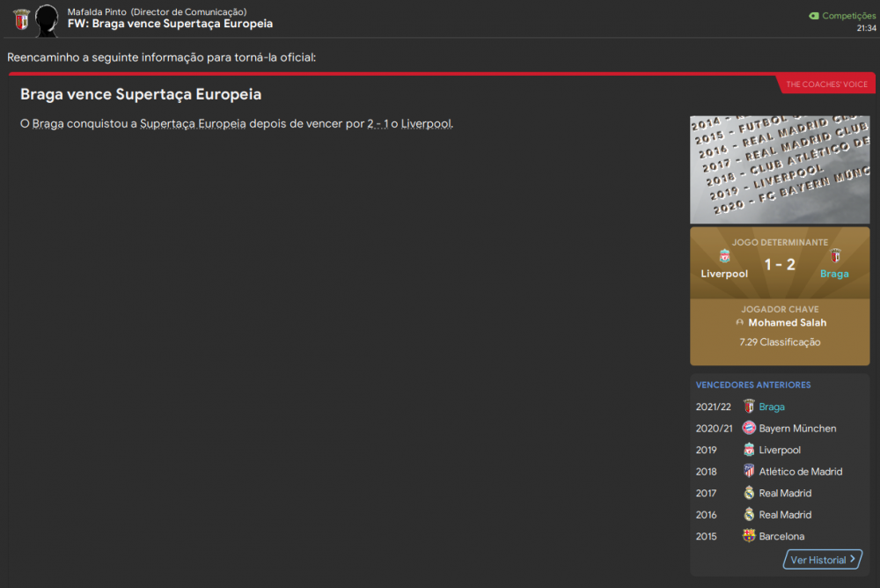Click the Ver Historial button

[x=823, y=559]
